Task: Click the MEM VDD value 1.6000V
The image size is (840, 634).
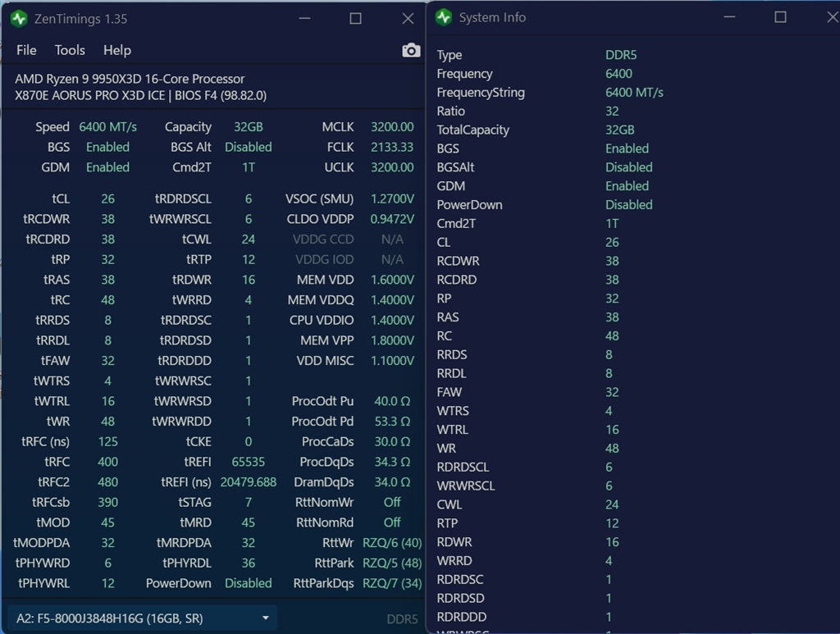Action: (x=392, y=280)
